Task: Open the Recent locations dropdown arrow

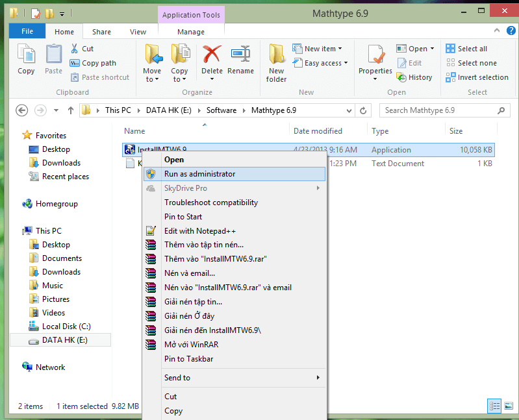Action: point(57,110)
